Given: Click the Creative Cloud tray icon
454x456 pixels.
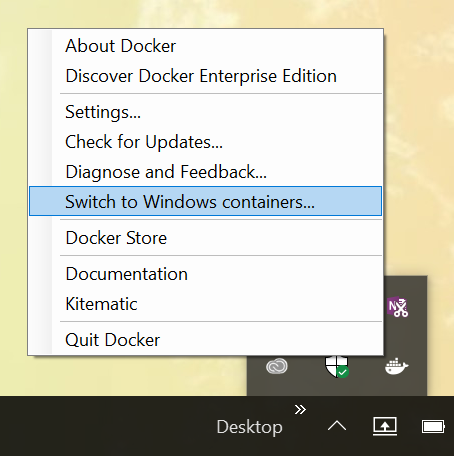Looking at the screenshot, I should (277, 366).
